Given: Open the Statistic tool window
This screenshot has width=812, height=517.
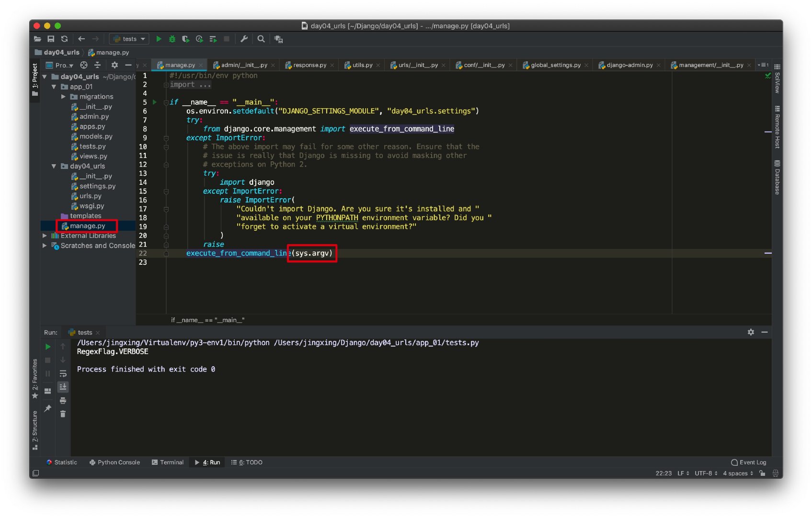Looking at the screenshot, I should tap(61, 462).
